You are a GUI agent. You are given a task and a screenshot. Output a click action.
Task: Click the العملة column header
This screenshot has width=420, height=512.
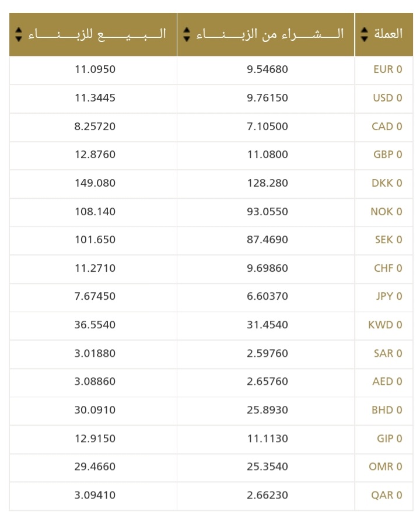(x=384, y=34)
